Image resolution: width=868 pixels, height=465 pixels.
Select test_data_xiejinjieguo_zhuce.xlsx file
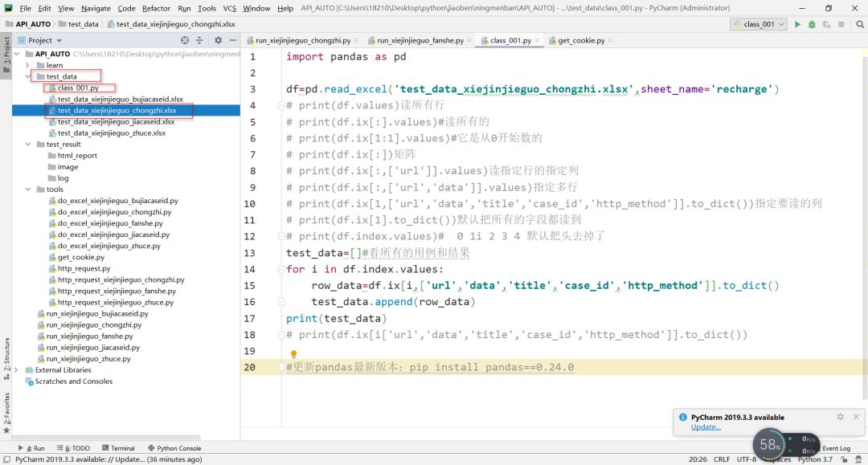pos(111,133)
